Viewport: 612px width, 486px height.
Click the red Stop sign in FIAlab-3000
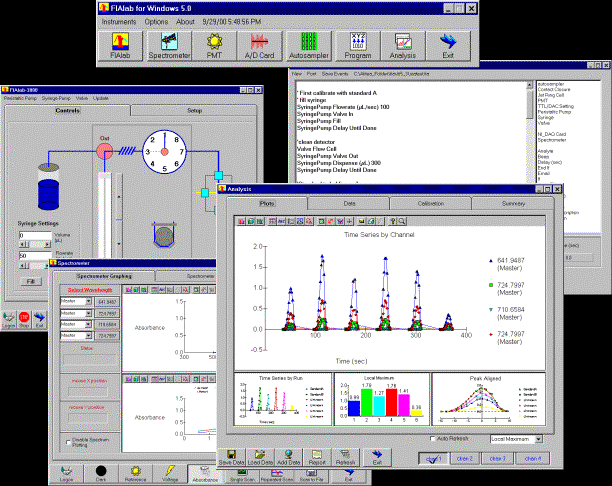click(x=24, y=320)
